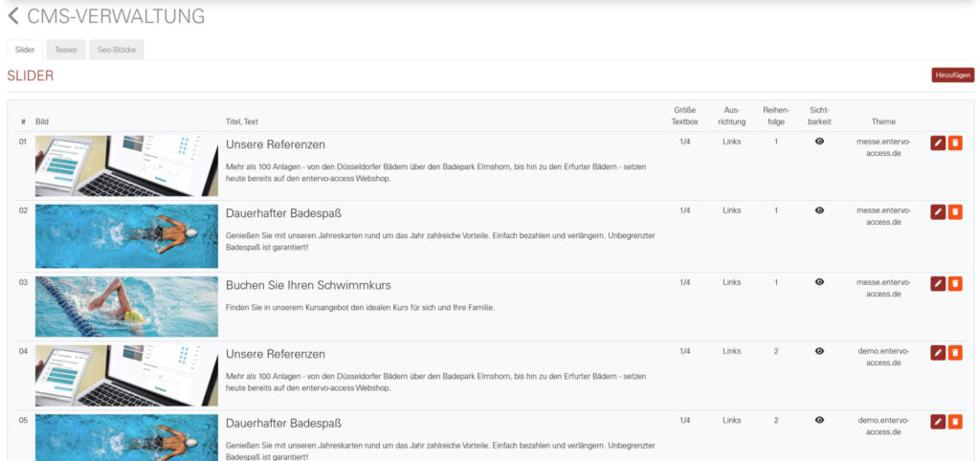The width and height of the screenshot is (980, 461).
Task: Click the 'Titel, Text' column header
Action: [241, 121]
